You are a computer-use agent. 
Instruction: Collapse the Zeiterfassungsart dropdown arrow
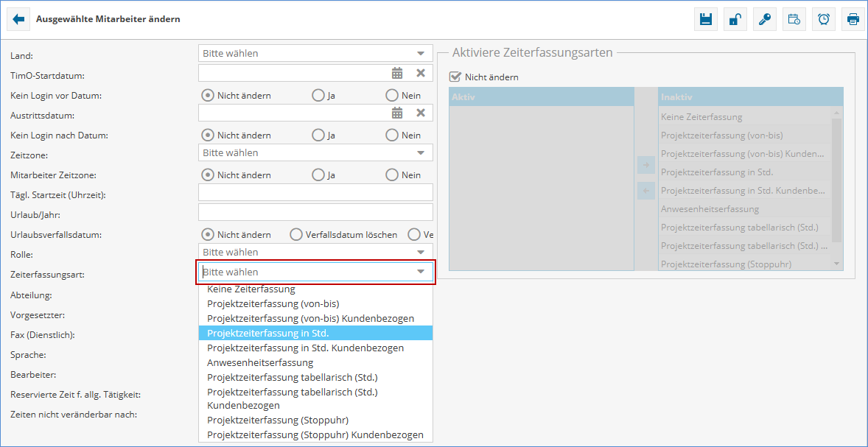click(420, 272)
